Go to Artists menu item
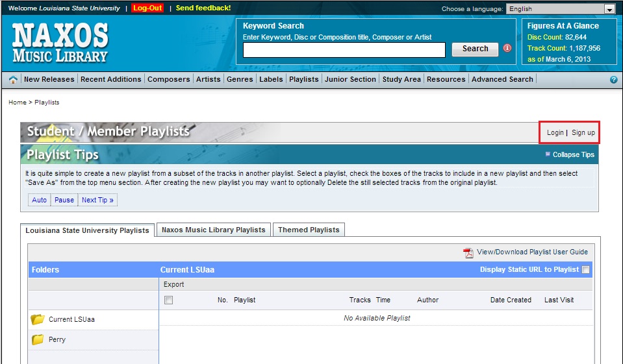 [x=208, y=79]
